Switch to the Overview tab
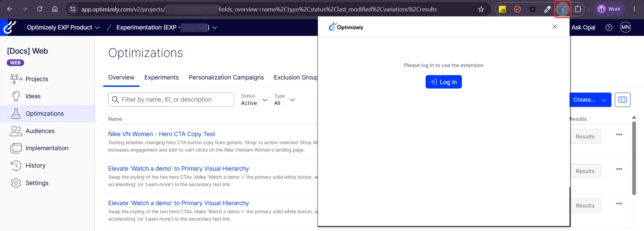Viewport: 644px width, 231px height. 121,77
